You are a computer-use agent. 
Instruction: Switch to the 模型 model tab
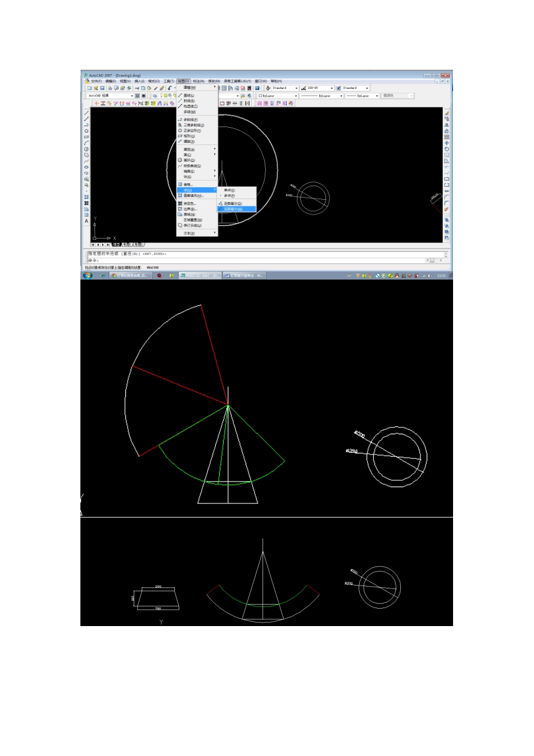[x=116, y=245]
